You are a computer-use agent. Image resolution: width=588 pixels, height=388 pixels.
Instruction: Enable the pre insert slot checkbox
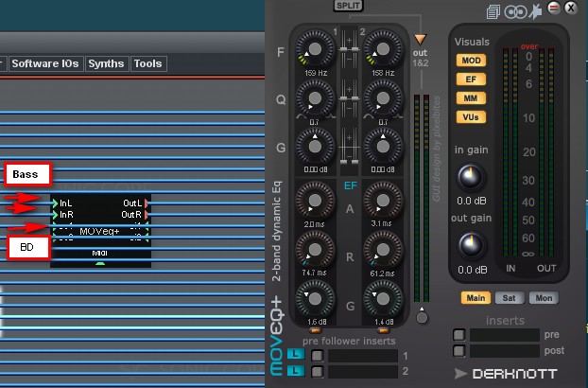pyautogui.click(x=458, y=335)
